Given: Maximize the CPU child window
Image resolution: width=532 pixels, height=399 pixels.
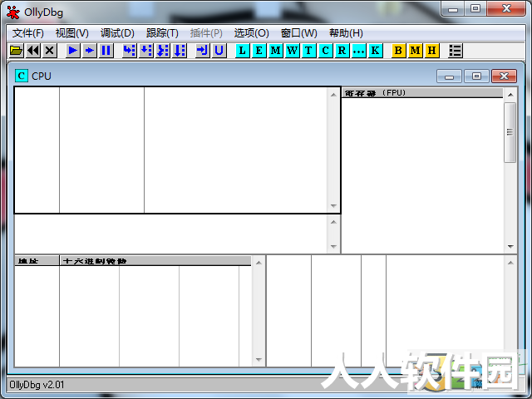Looking at the screenshot, I should 476,76.
